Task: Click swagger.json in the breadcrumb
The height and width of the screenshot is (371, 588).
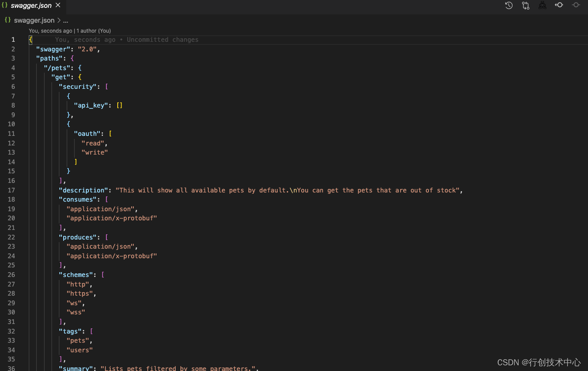Action: pos(34,20)
